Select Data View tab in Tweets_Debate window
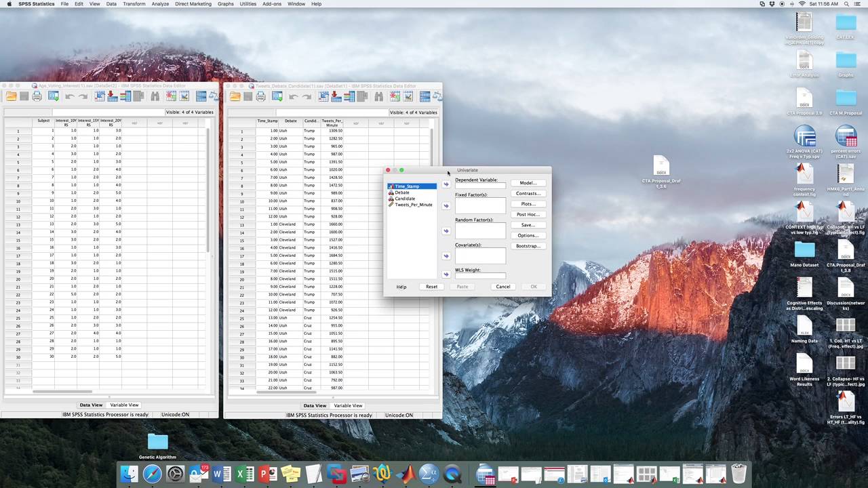Viewport: 868px width, 488px height. tap(315, 405)
